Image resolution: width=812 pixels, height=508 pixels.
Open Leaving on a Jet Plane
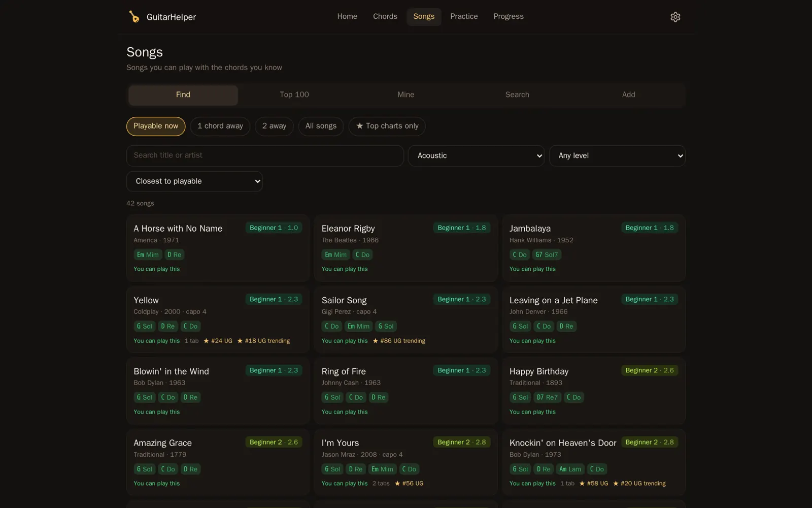(594, 320)
